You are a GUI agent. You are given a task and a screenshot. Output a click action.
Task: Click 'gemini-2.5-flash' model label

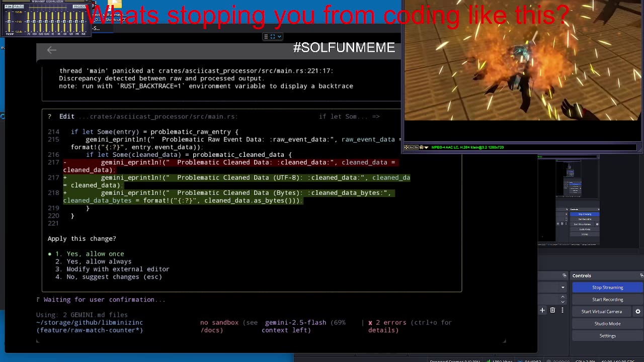point(295,323)
